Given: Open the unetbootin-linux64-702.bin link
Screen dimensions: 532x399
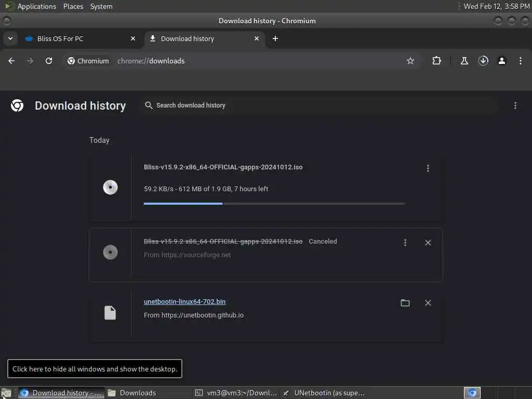Looking at the screenshot, I should 184,302.
